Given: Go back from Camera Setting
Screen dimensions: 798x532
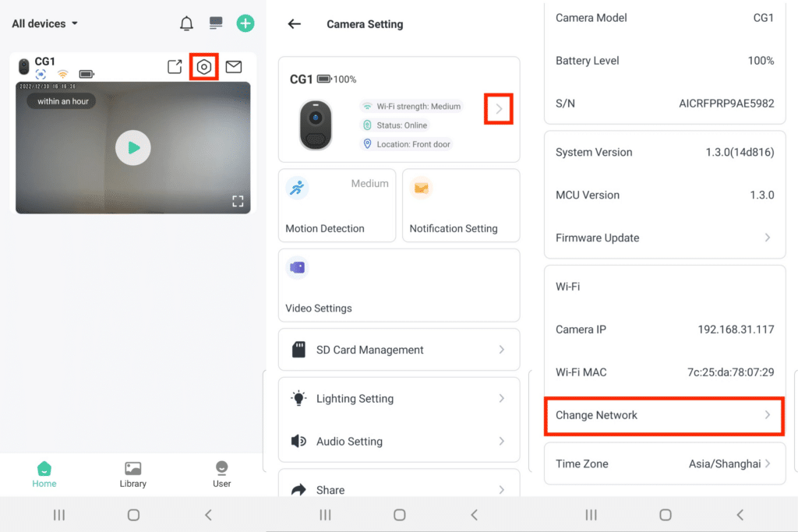Looking at the screenshot, I should click(x=294, y=24).
